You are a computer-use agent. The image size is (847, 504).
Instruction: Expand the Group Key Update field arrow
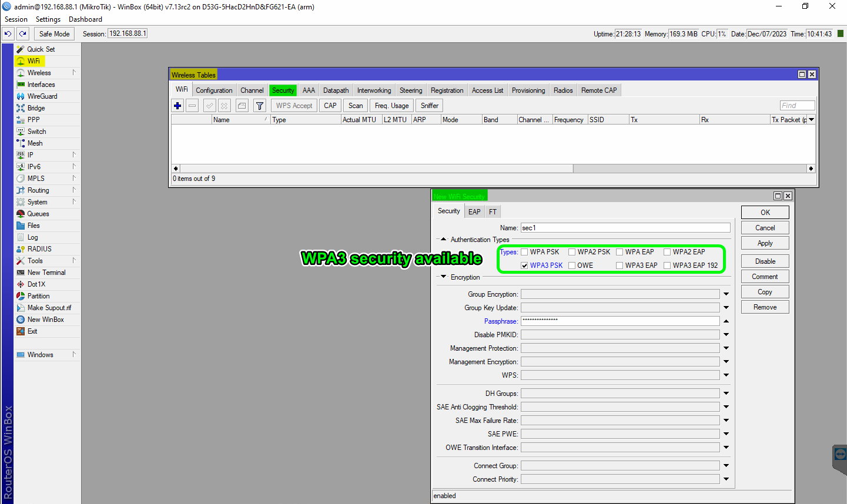[726, 308]
